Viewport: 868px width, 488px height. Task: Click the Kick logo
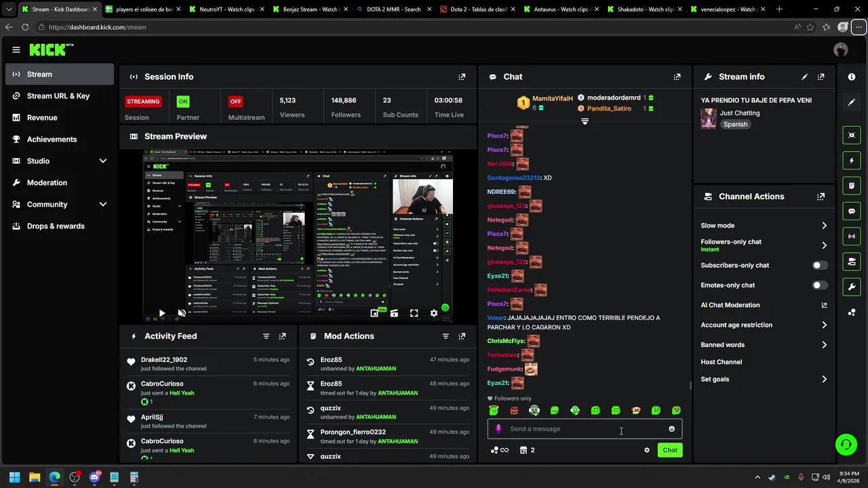click(x=51, y=49)
